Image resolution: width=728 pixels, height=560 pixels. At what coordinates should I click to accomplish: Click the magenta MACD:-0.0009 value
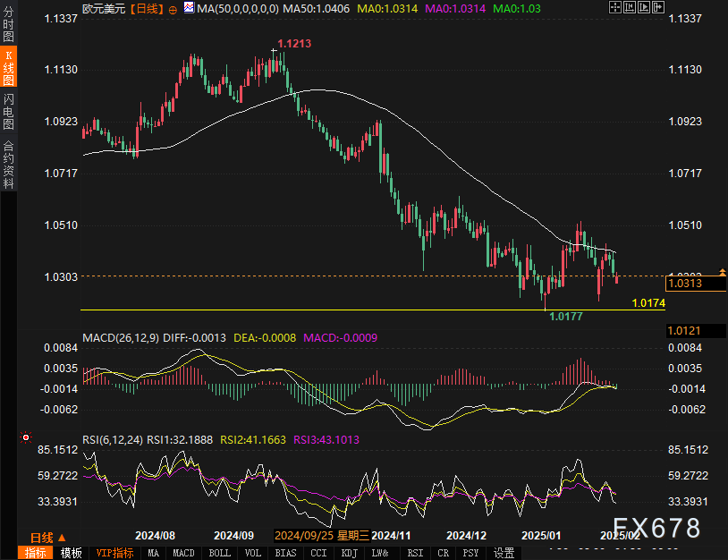coord(341,337)
